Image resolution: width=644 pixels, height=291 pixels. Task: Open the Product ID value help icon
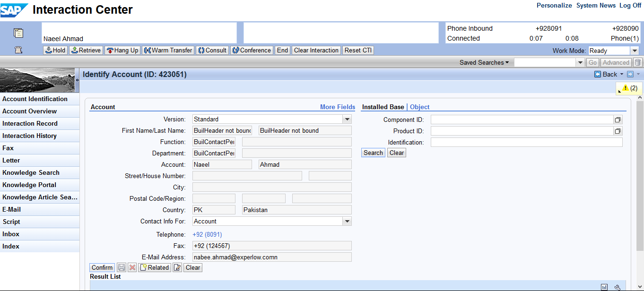pos(618,131)
